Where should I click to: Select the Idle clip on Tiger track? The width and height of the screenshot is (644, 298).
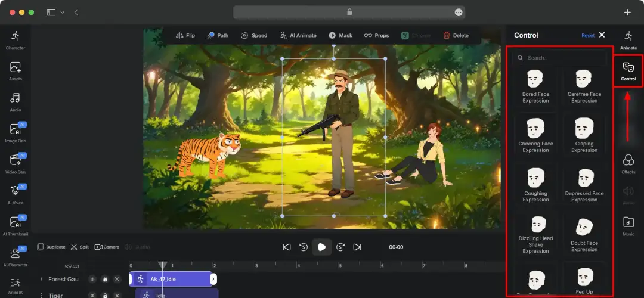coord(177,294)
